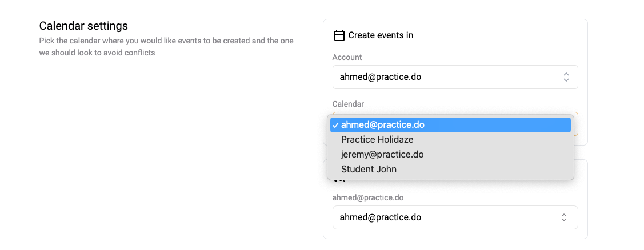Click the gray ahmed@practice.do label above bottom select
This screenshot has width=644, height=250.
[368, 197]
